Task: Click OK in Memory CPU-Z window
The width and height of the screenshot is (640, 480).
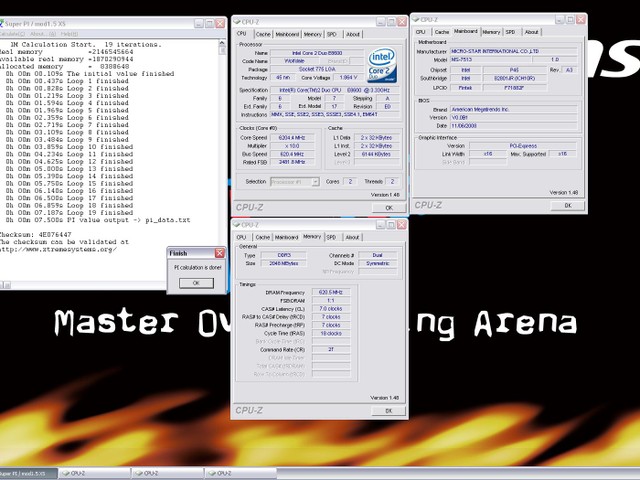Action: (389, 411)
